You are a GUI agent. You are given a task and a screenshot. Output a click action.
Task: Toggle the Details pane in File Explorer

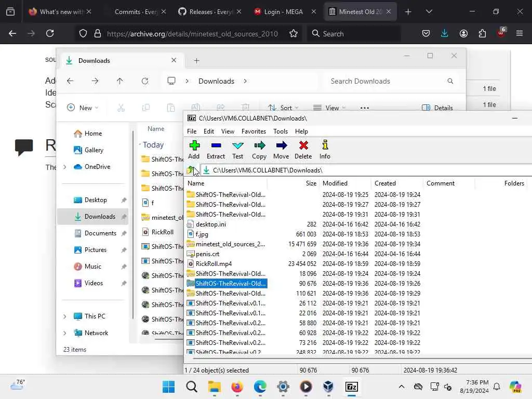(437, 108)
